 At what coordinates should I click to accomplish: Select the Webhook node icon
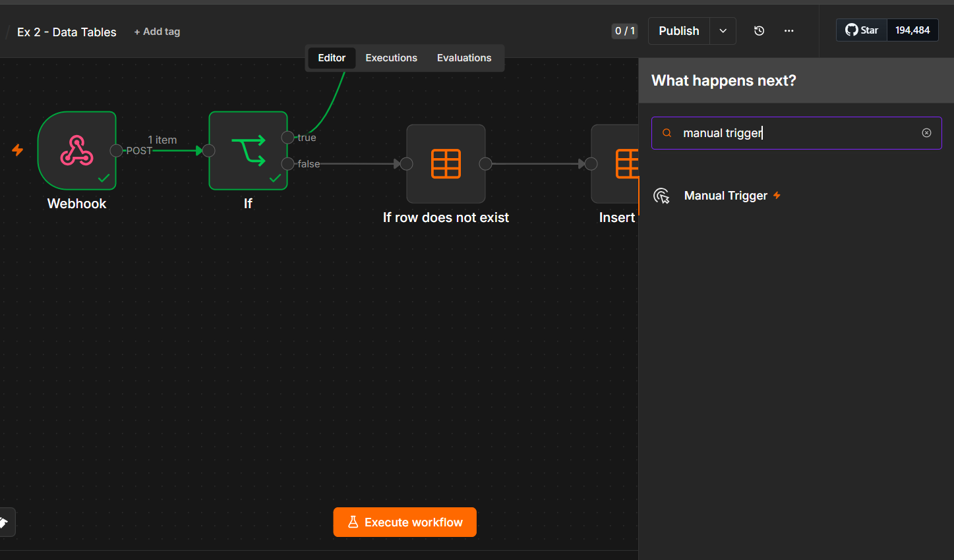(x=77, y=150)
